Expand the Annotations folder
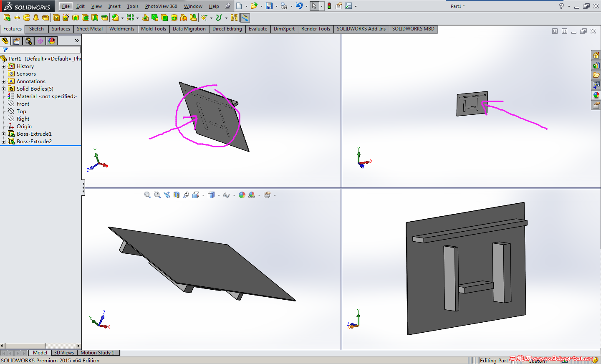This screenshot has height=364, width=601. 3,81
